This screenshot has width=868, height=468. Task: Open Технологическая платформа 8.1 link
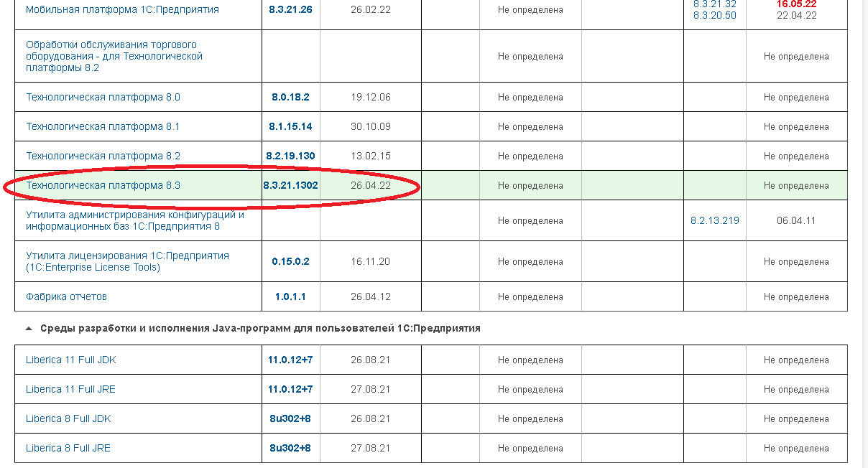[103, 126]
